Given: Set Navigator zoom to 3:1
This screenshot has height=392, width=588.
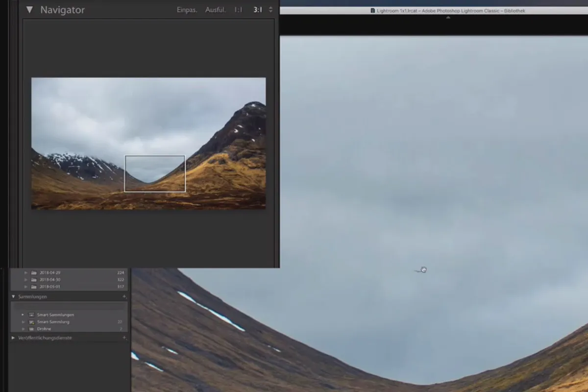Looking at the screenshot, I should click(258, 10).
